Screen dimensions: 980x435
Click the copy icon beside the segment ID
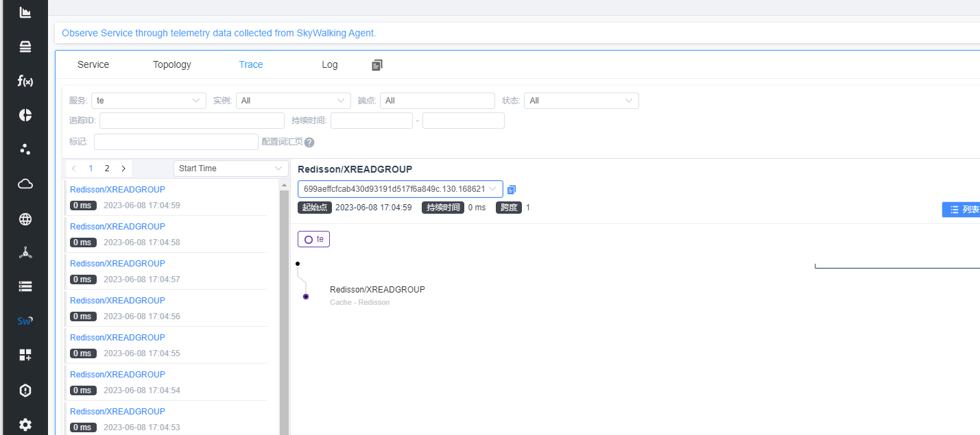tap(511, 189)
